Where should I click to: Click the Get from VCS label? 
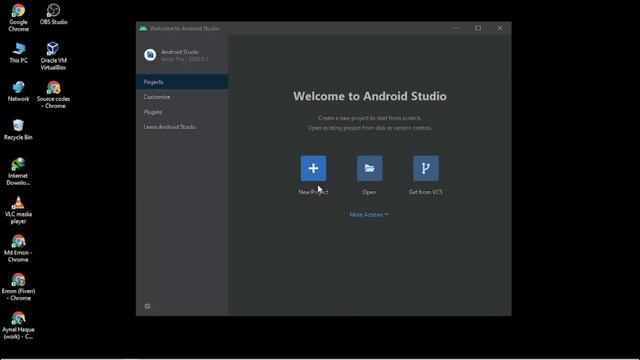426,192
